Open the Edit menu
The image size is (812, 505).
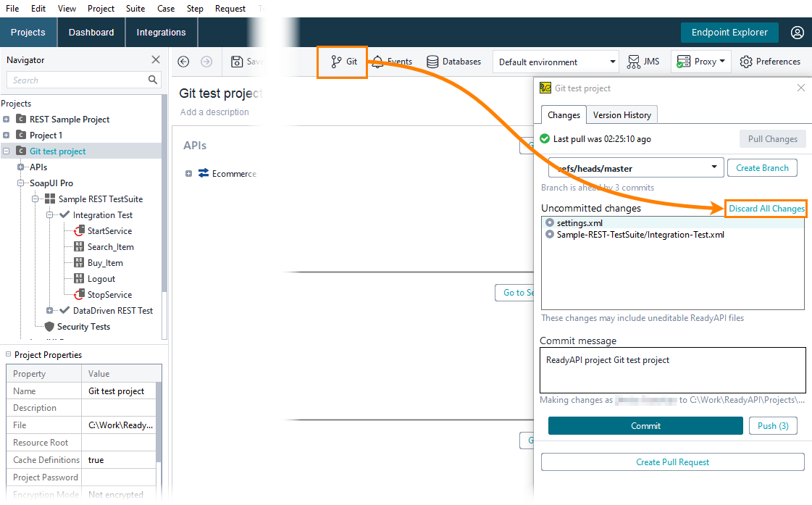tap(38, 8)
